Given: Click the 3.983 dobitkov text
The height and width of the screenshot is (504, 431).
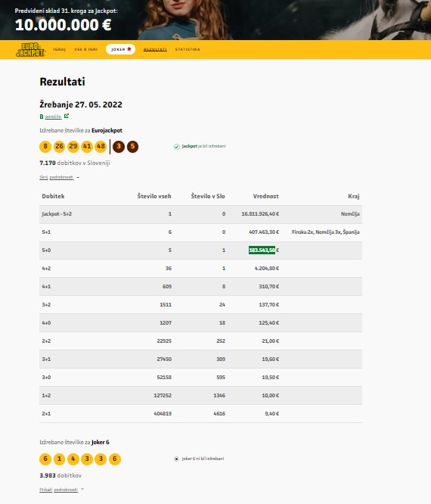Looking at the screenshot, I should pyautogui.click(x=60, y=475).
